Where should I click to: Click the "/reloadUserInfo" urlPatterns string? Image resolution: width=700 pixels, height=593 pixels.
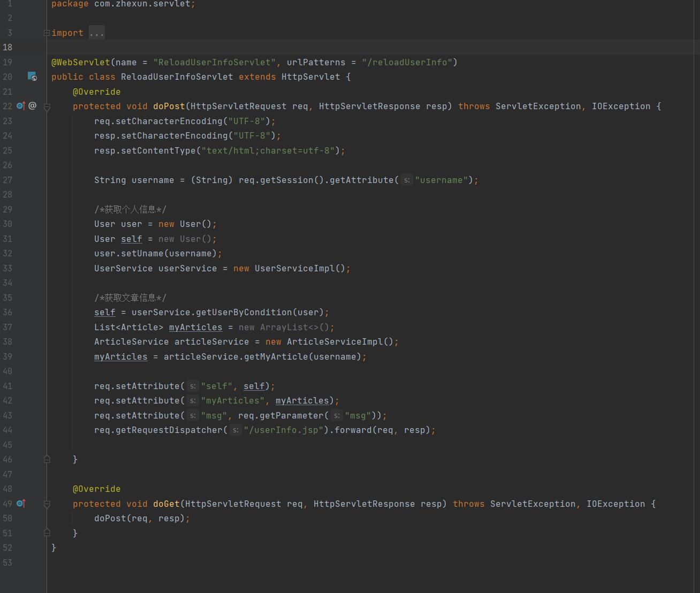tap(407, 62)
